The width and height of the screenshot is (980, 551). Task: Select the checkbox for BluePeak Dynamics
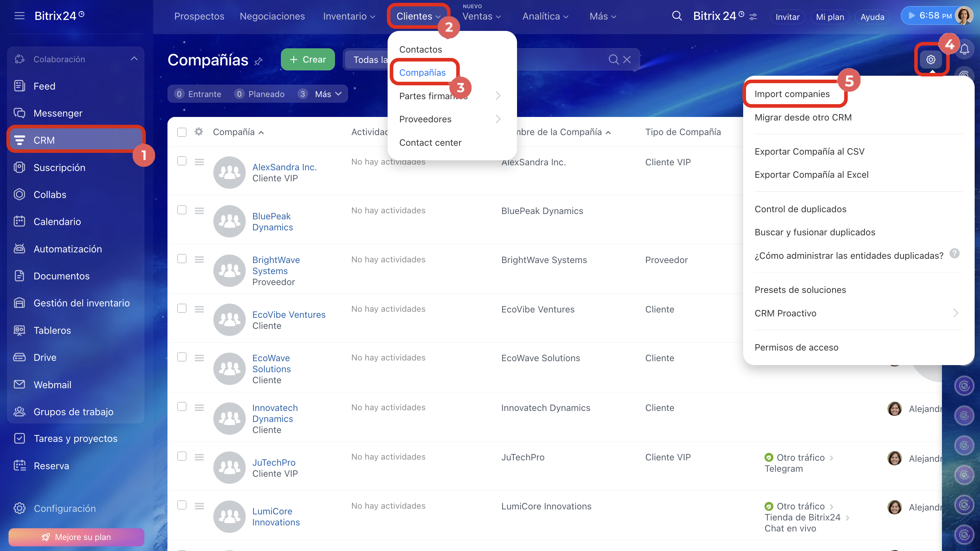(x=182, y=210)
